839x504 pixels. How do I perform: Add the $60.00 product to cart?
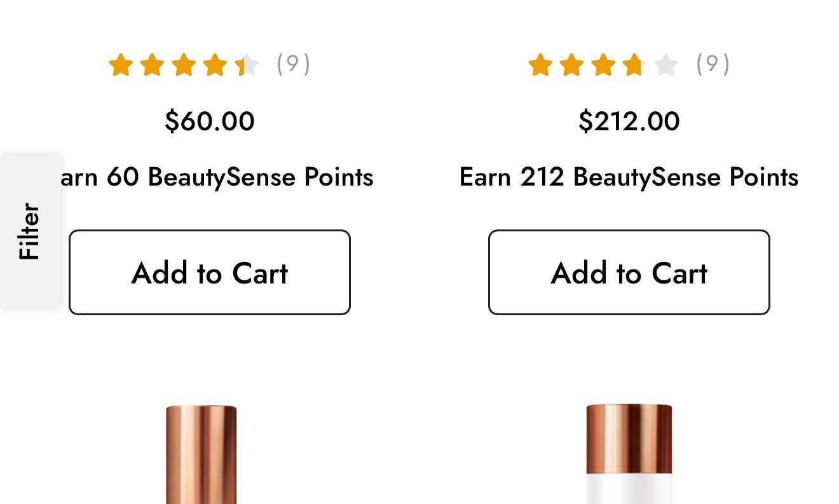tap(210, 272)
